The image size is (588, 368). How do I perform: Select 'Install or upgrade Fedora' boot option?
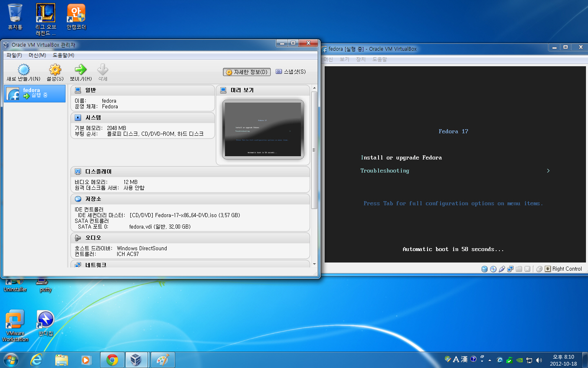click(401, 157)
